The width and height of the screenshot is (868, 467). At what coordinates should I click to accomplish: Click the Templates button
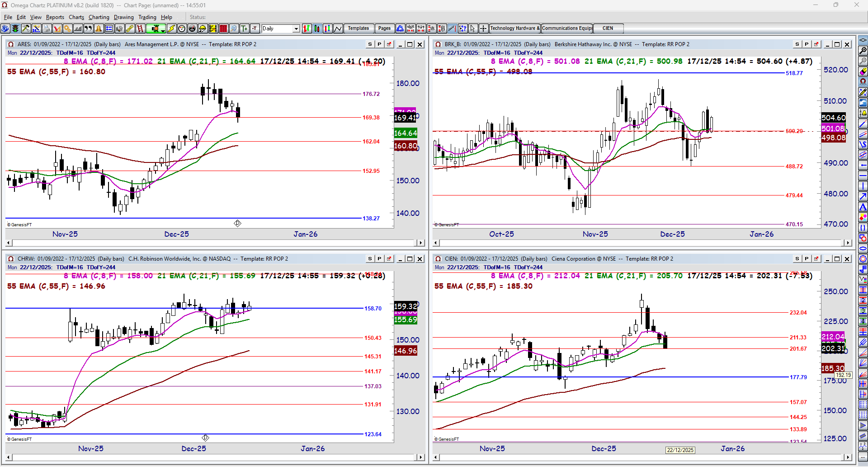[x=359, y=29]
